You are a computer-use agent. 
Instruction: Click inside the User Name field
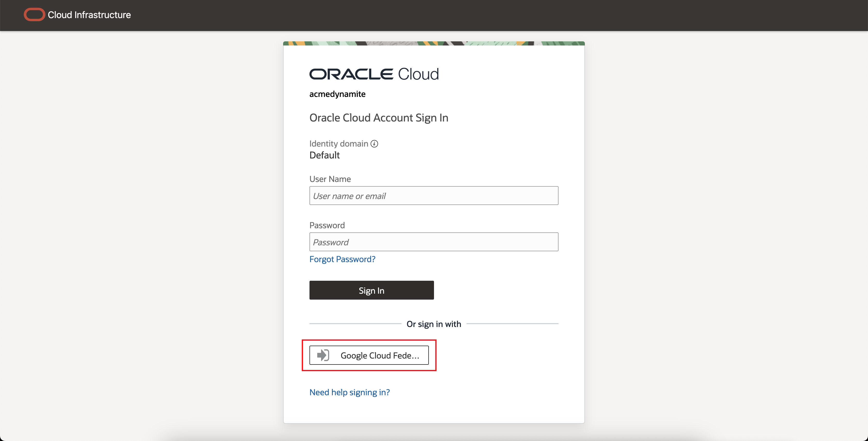433,195
